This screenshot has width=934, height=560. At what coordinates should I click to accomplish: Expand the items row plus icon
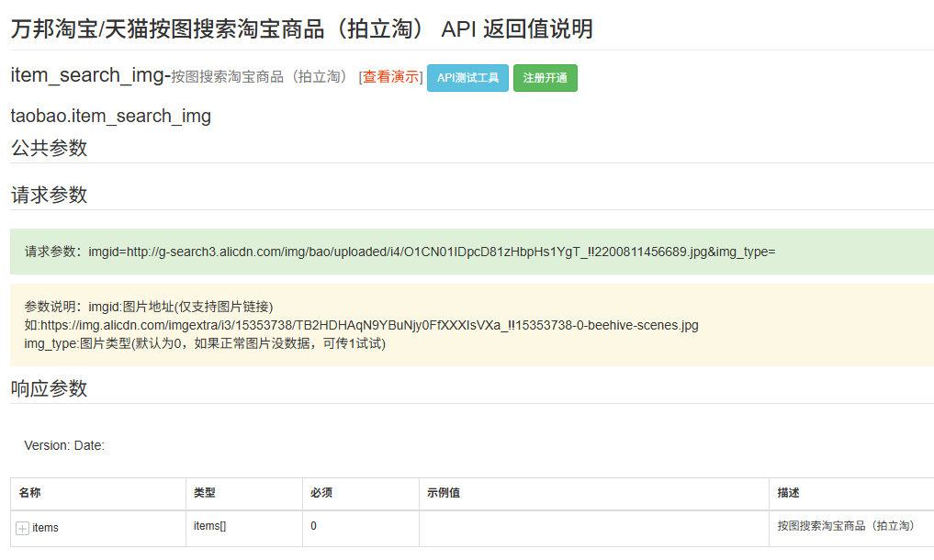click(23, 529)
